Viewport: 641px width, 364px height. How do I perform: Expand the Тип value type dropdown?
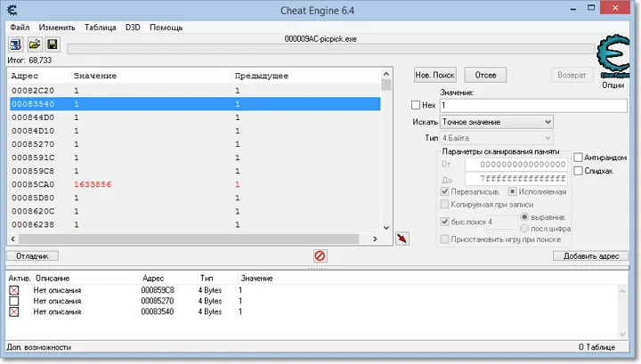[548, 138]
